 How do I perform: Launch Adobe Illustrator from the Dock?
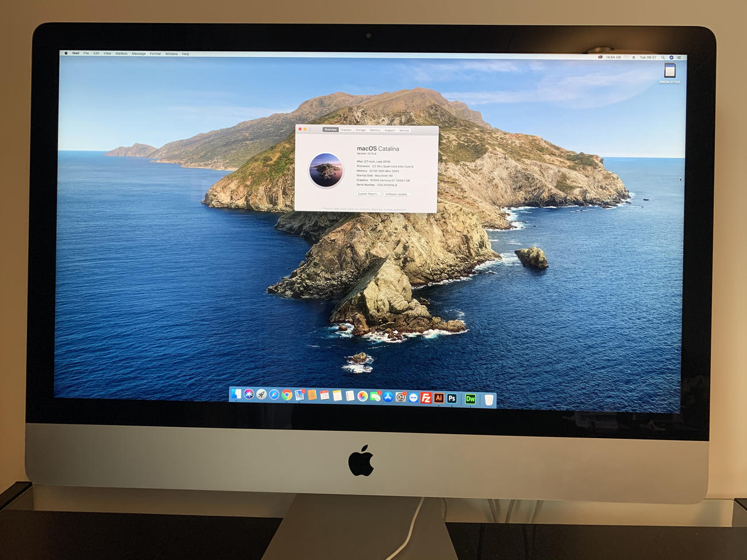(439, 398)
